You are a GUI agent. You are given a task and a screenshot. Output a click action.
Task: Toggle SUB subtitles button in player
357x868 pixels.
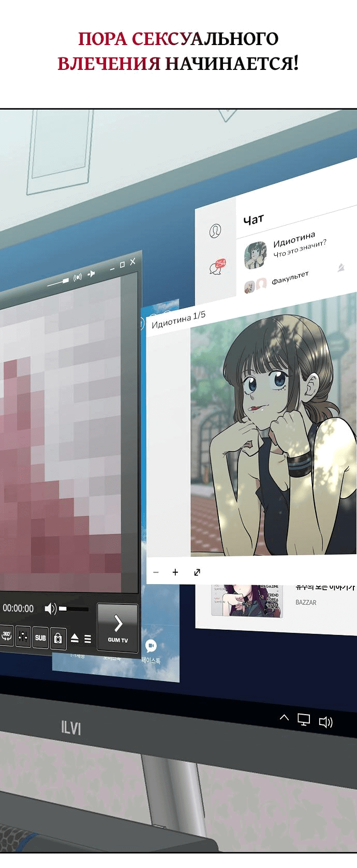[x=40, y=638]
